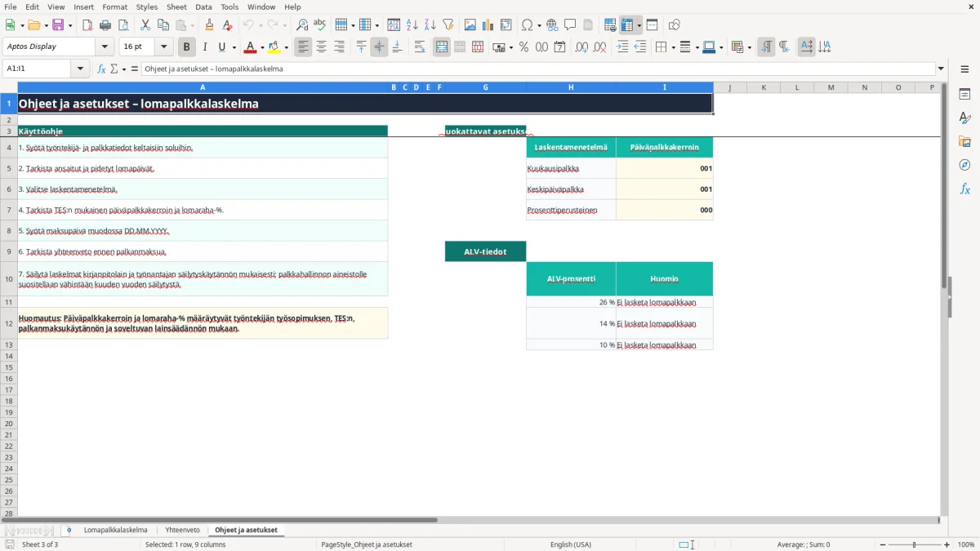Viewport: 980px width, 551px height.
Task: Open sidebar Properties deck
Action: [964, 94]
